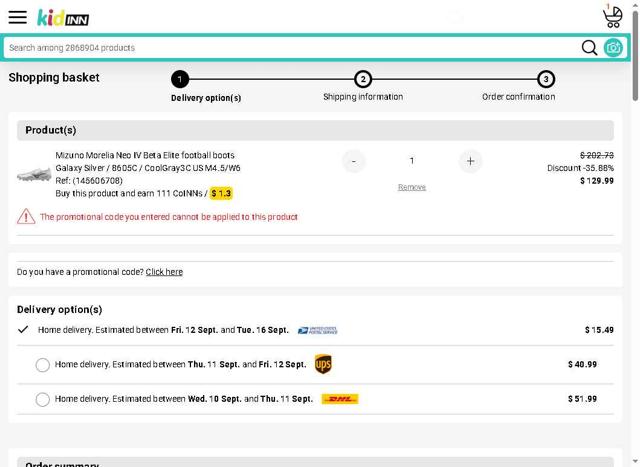The width and height of the screenshot is (640, 467).
Task: Click the Product(s) section header
Action: pos(315,130)
